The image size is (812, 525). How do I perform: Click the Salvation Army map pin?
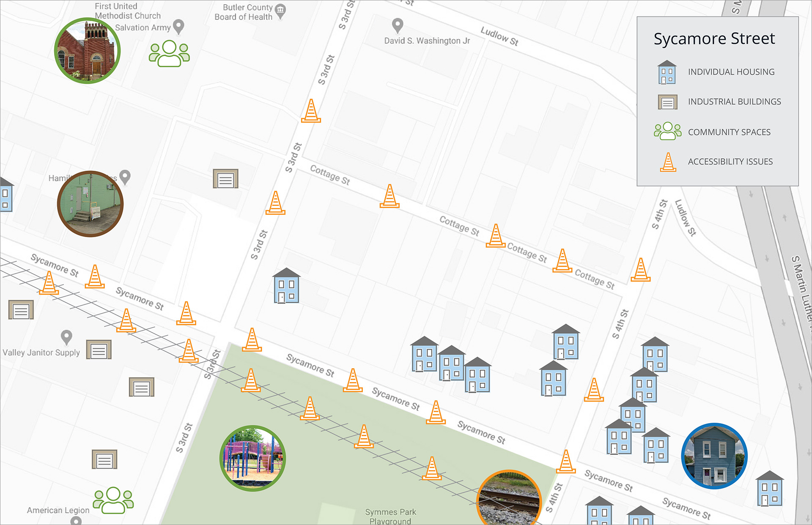tap(179, 27)
